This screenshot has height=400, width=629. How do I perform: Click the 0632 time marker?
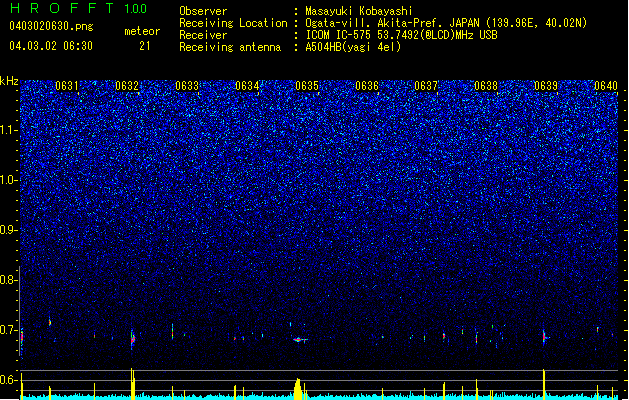click(127, 86)
